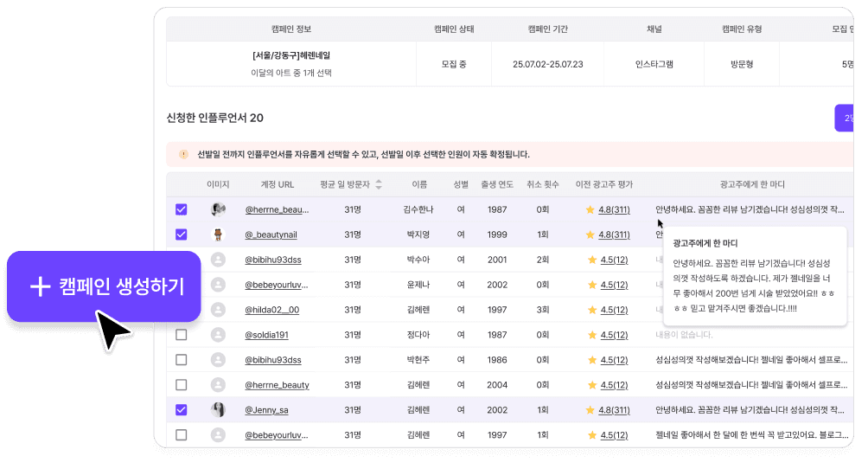Click the star icon in 김수한나 row
Image resolution: width=868 pixels, height=469 pixels.
click(x=590, y=209)
